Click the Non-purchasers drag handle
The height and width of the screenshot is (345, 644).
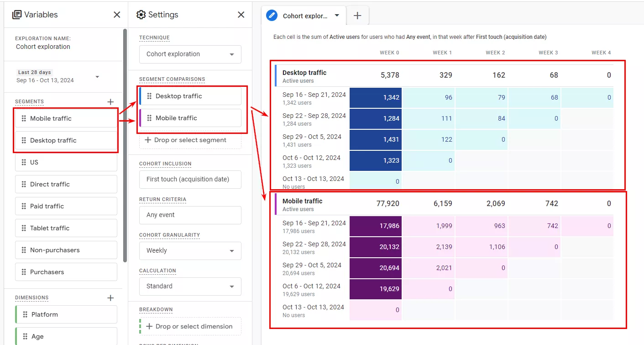coord(24,250)
